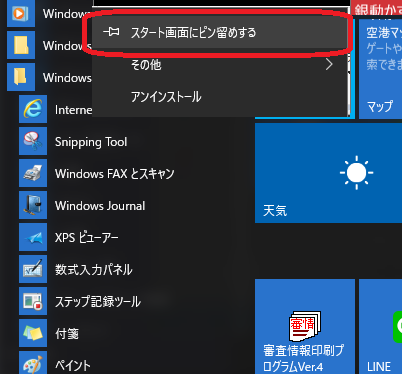
Task: Open the 天気 weather tile
Action: point(328,173)
